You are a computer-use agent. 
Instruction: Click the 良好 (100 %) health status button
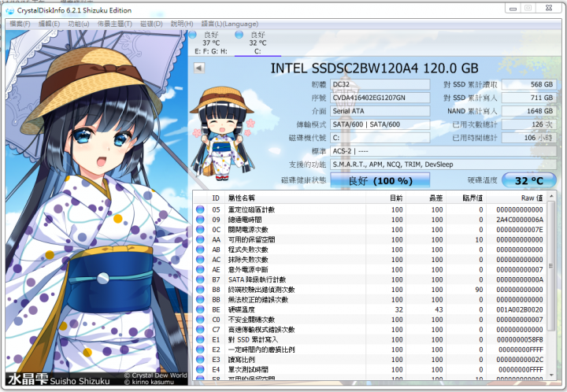click(x=380, y=180)
